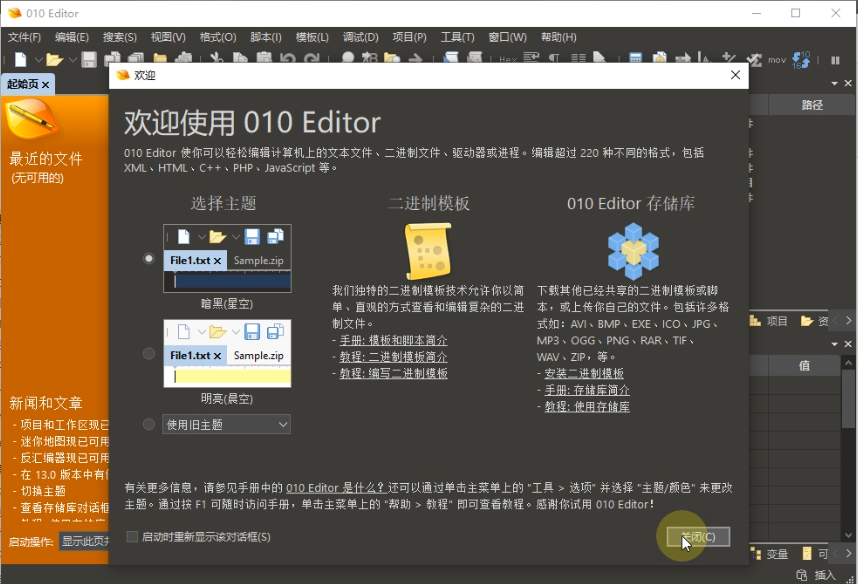Open the 迷你地图现已可用 news item

pyautogui.click(x=65, y=441)
